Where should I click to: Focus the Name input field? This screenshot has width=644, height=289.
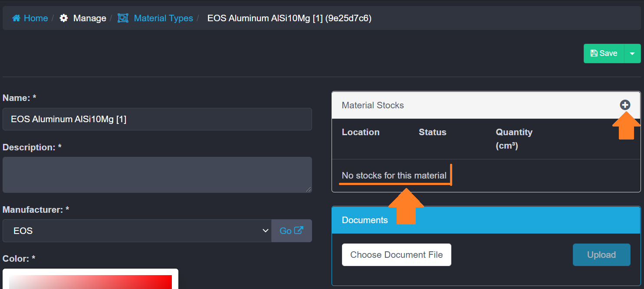157,119
